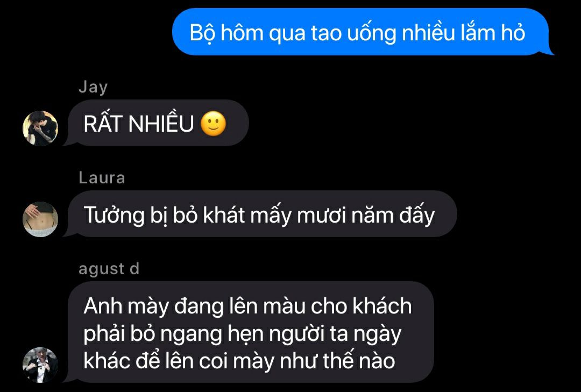This screenshot has height=392, width=581.
Task: Click the line starting "phải bỏ ngang hẹn"
Action: click(x=242, y=334)
